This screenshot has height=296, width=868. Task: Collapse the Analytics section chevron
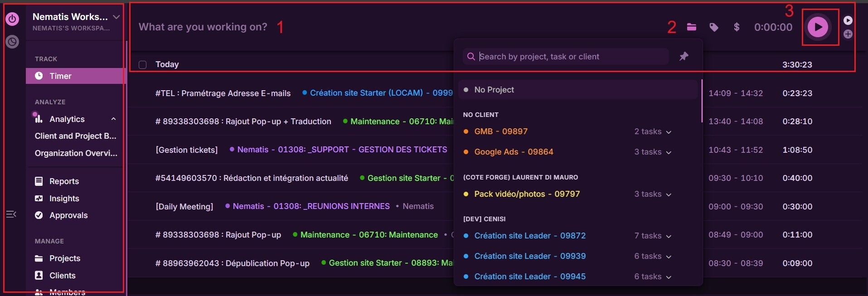tap(113, 119)
